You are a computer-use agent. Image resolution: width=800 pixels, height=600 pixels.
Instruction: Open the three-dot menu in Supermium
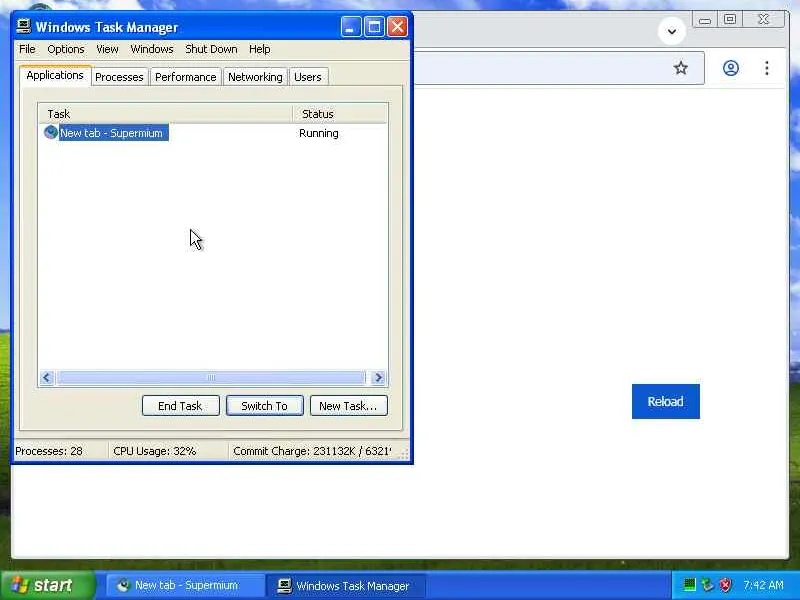click(767, 68)
